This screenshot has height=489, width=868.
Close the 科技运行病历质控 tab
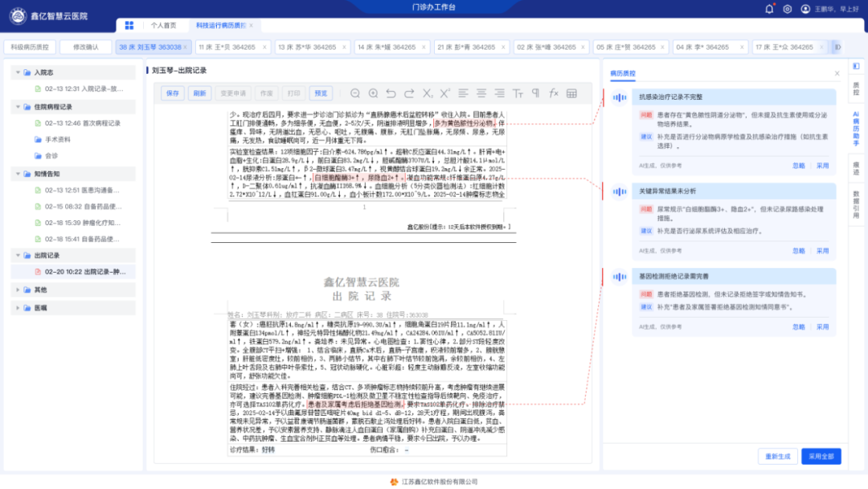[252, 26]
